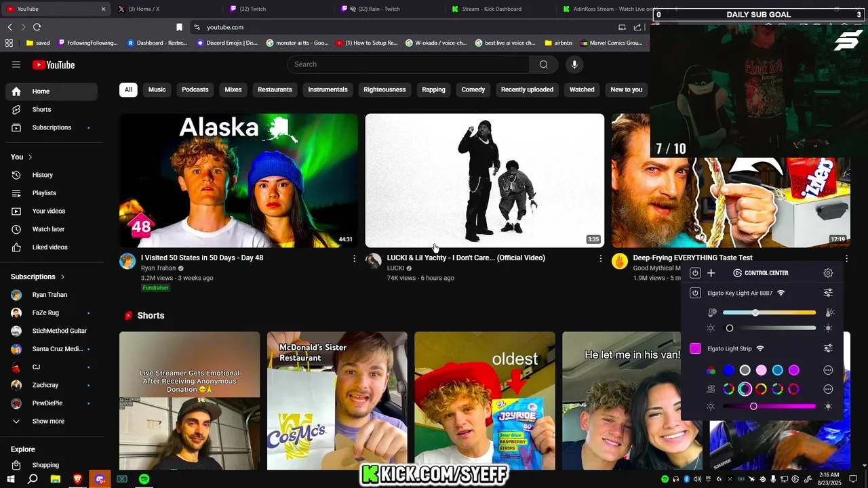868x488 pixels.
Task: Pick the pink Light Strip color swatch
Action: (x=761, y=370)
